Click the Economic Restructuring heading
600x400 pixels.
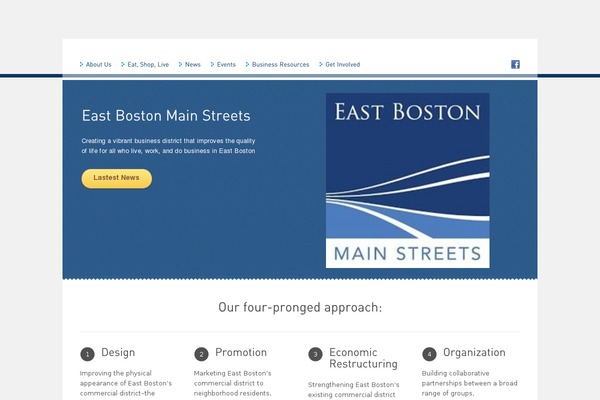click(363, 358)
